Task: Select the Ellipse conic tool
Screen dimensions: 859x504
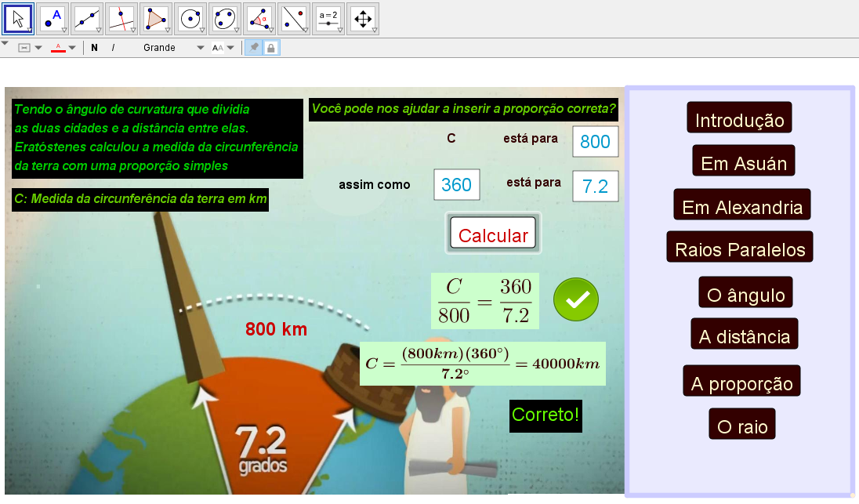Action: [225, 19]
